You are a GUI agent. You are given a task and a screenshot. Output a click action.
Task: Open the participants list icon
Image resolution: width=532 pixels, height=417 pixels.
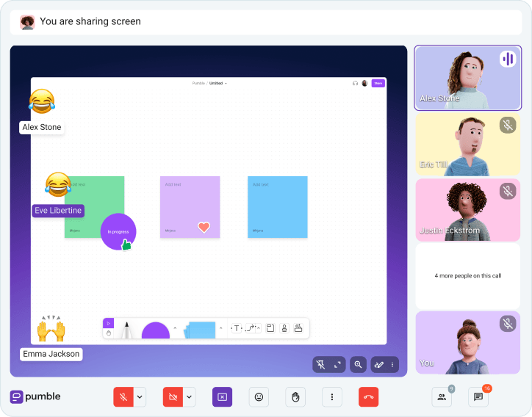442,396
